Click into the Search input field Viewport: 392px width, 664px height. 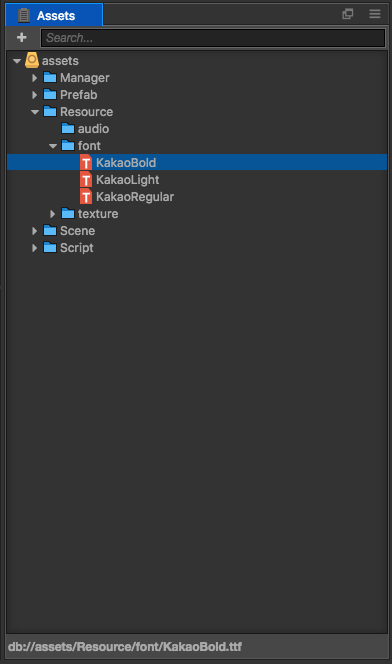[213, 38]
